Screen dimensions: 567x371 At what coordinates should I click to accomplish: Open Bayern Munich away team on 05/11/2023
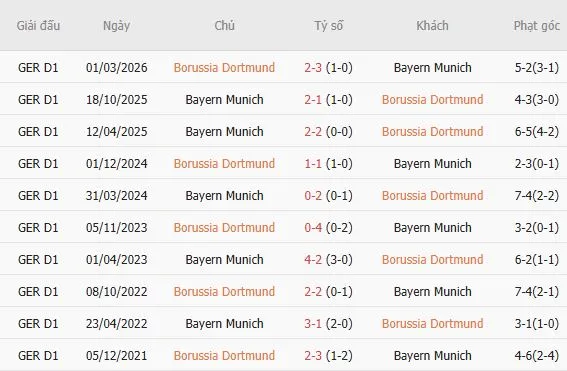pos(432,227)
